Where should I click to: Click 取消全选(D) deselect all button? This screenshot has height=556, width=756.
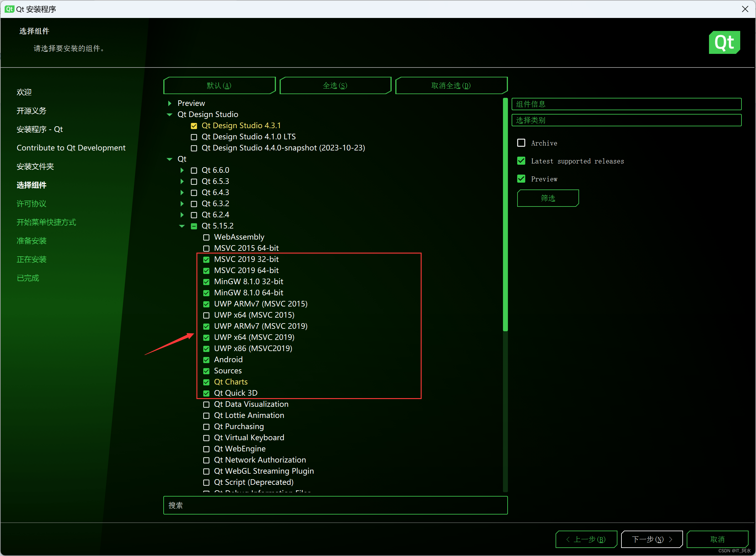point(451,85)
